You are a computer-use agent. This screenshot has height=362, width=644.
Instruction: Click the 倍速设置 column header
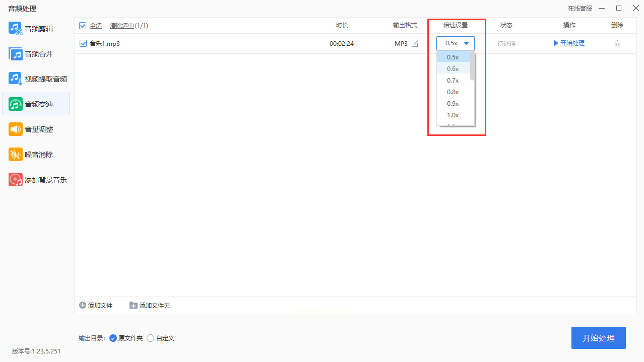coord(456,25)
